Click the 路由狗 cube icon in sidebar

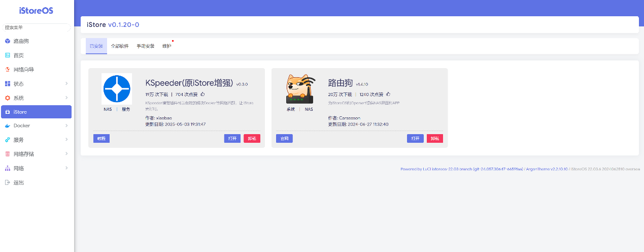[x=8, y=41]
